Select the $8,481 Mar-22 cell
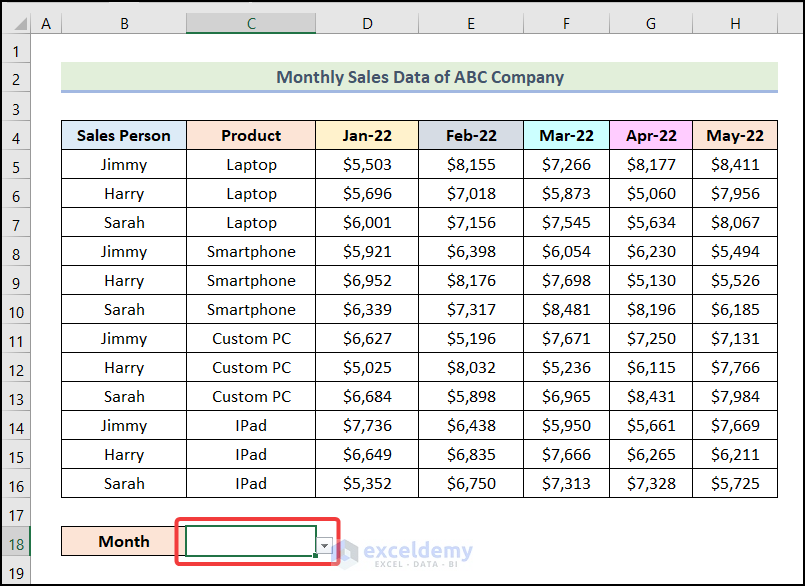The height and width of the screenshot is (586, 805). tap(566, 310)
